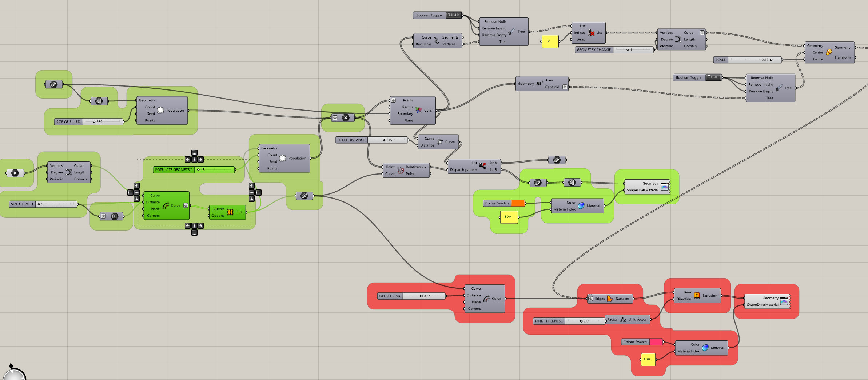Click the Dispatch component's arrow icon
The height and width of the screenshot is (380, 868).
482,166
